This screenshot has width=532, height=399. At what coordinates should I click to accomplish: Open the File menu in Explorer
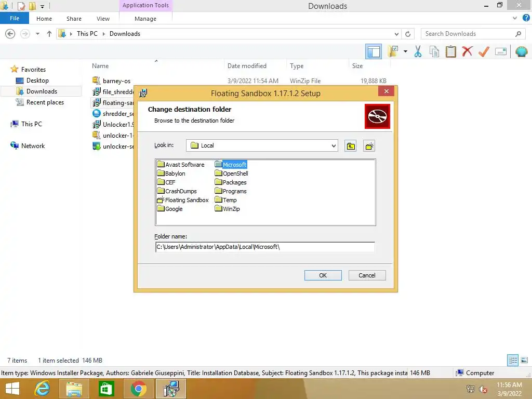pyautogui.click(x=15, y=18)
